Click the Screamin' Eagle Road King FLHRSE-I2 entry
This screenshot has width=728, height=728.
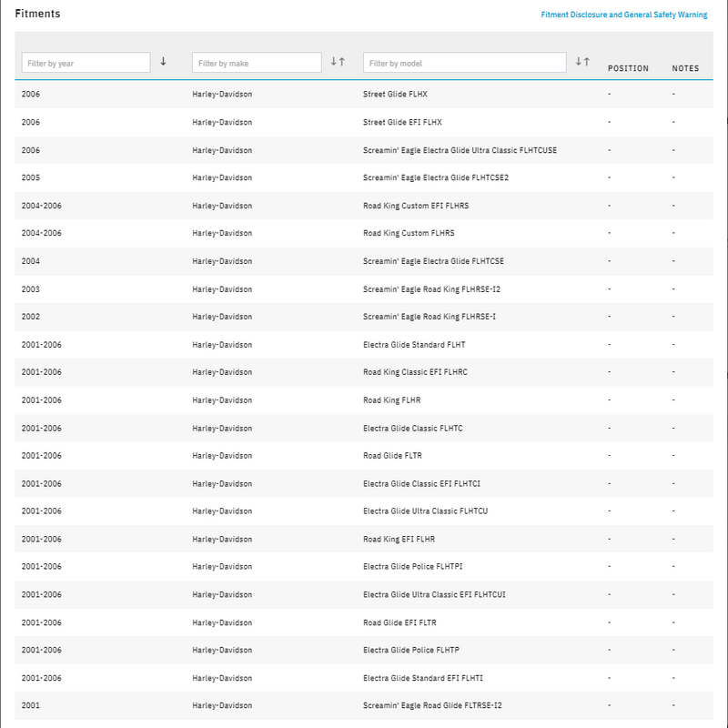tap(430, 289)
